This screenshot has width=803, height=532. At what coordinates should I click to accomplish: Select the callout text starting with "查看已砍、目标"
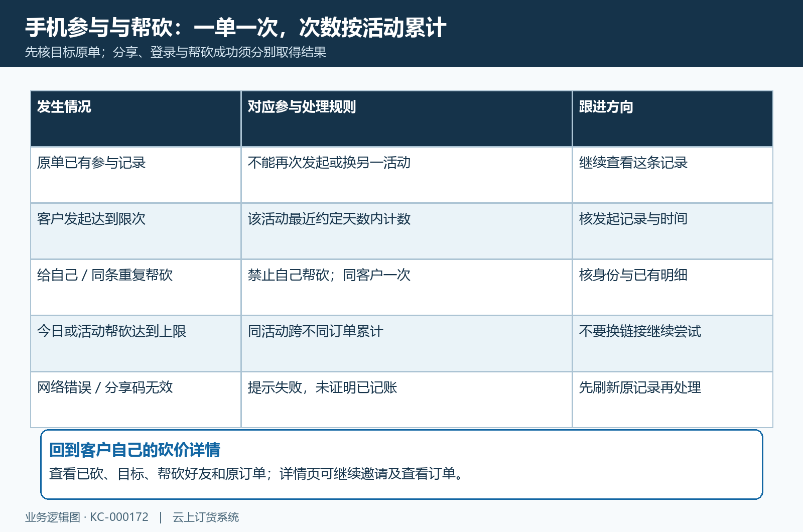pyautogui.click(x=256, y=474)
